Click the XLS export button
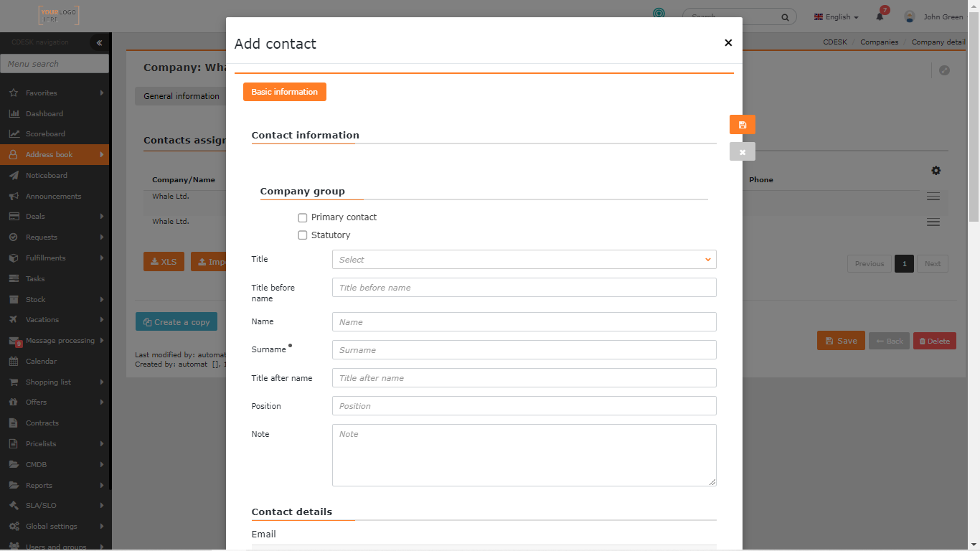 [164, 262]
